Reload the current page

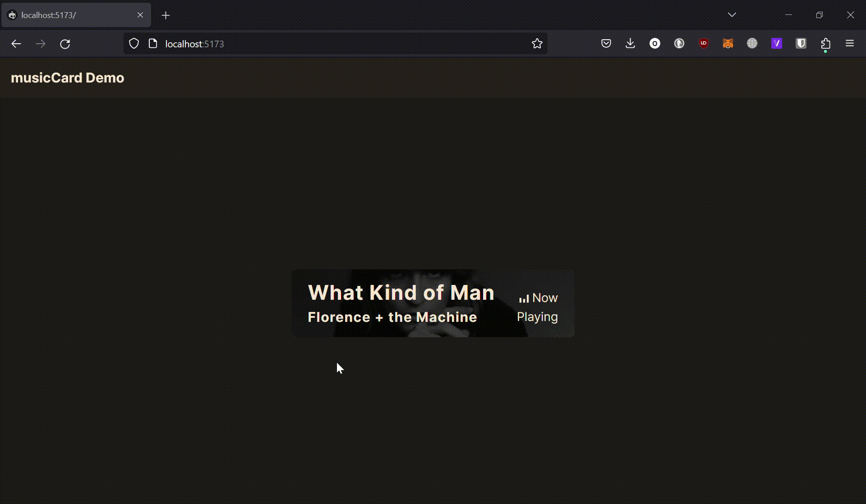coord(65,44)
